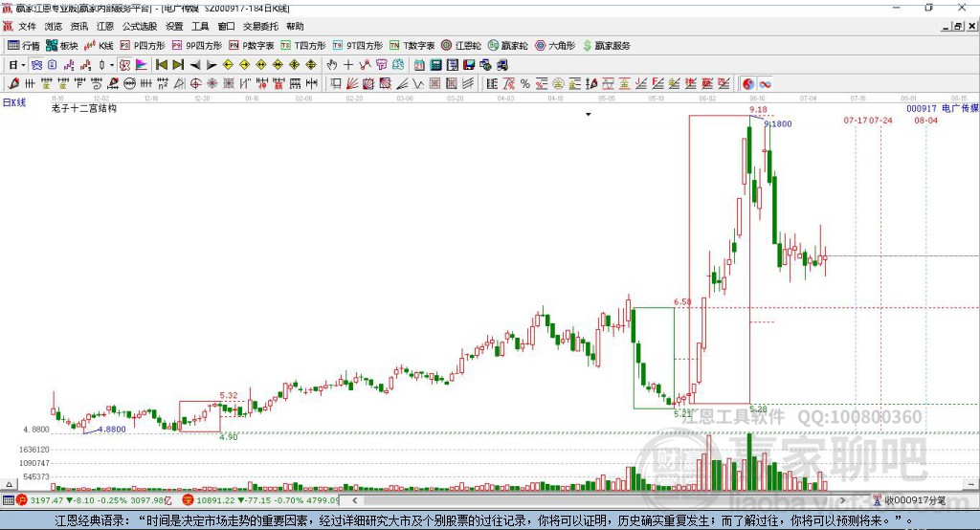Jump to first bar arrow icon
The image size is (980, 530).
(162, 65)
